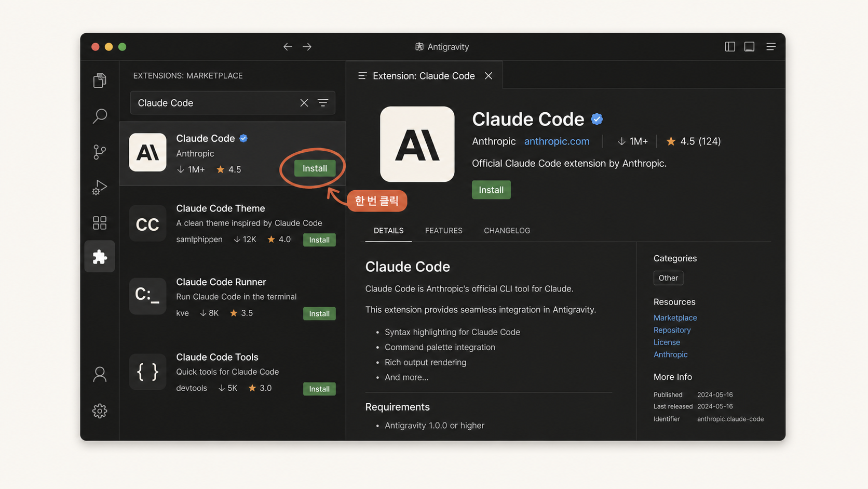This screenshot has height=489, width=868.
Task: Go forward with the right arrow
Action: [x=307, y=47]
